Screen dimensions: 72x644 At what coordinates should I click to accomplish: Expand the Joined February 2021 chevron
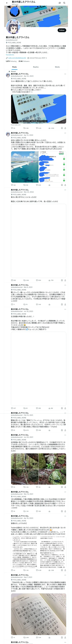click(46, 58)
